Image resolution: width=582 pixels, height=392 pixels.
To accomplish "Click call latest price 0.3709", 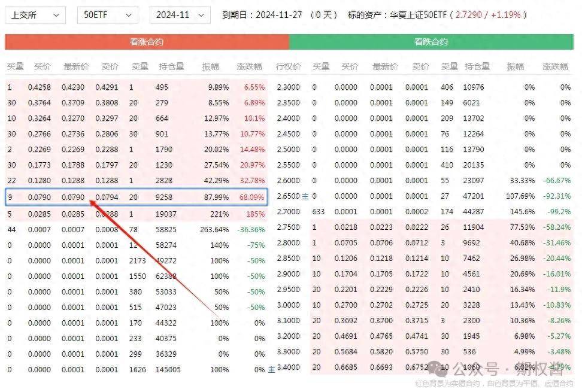I will click(73, 103).
